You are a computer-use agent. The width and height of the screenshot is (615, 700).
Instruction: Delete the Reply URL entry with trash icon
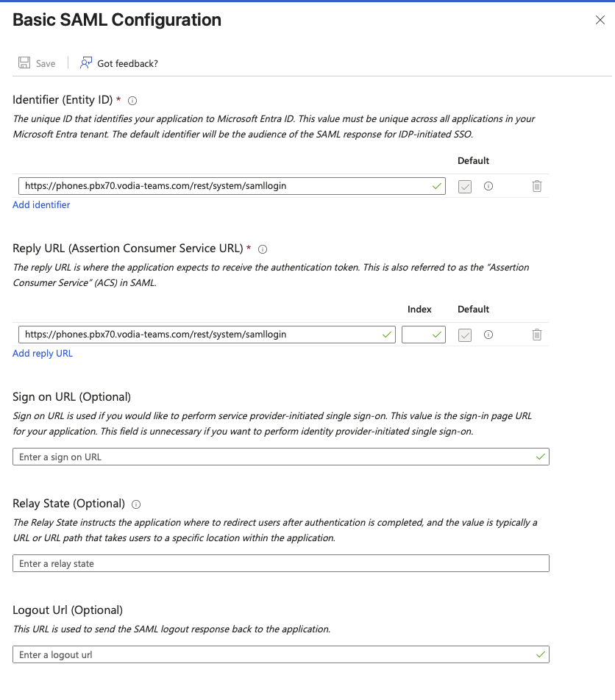pyautogui.click(x=537, y=335)
